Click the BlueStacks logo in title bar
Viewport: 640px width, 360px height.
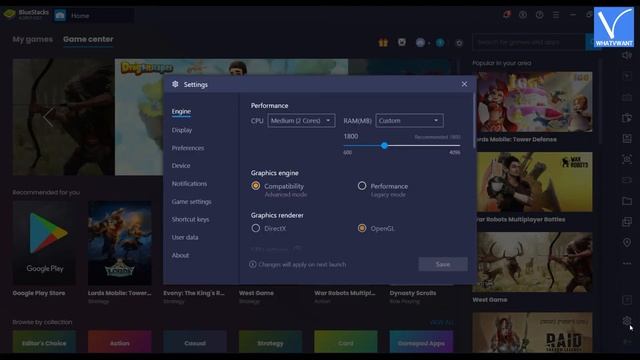click(9, 14)
